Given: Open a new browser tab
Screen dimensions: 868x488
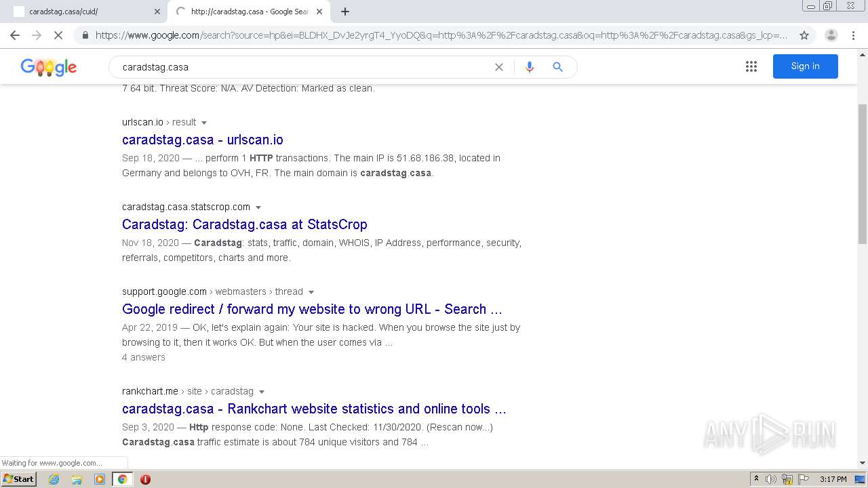Looking at the screenshot, I should coord(345,12).
